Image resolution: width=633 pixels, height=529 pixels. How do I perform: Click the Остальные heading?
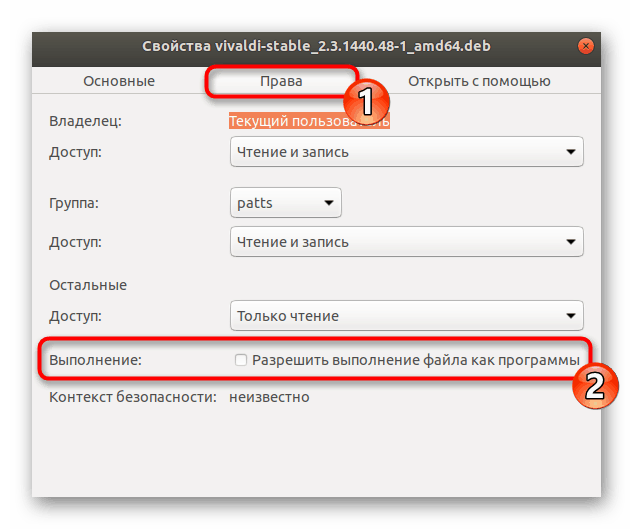88,285
